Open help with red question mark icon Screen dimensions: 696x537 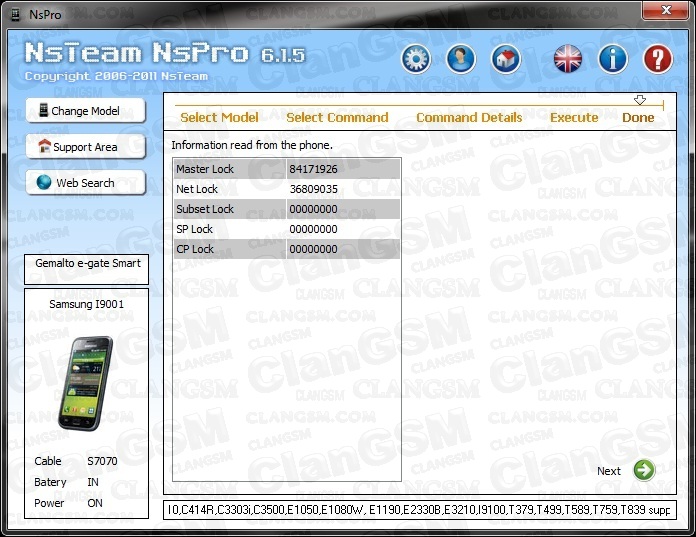(658, 59)
